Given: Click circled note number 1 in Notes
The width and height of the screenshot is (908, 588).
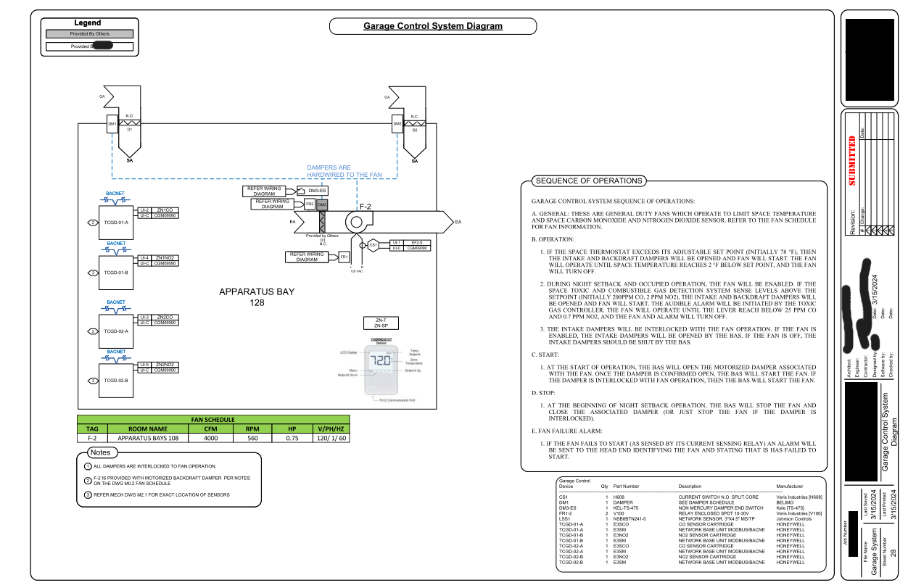Looking at the screenshot, I should 88,466.
